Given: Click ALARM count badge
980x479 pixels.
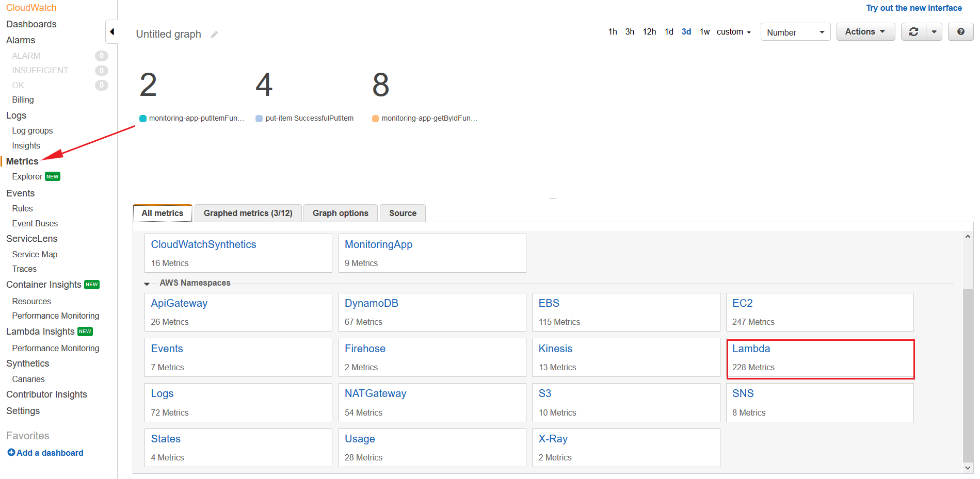Looking at the screenshot, I should 102,56.
